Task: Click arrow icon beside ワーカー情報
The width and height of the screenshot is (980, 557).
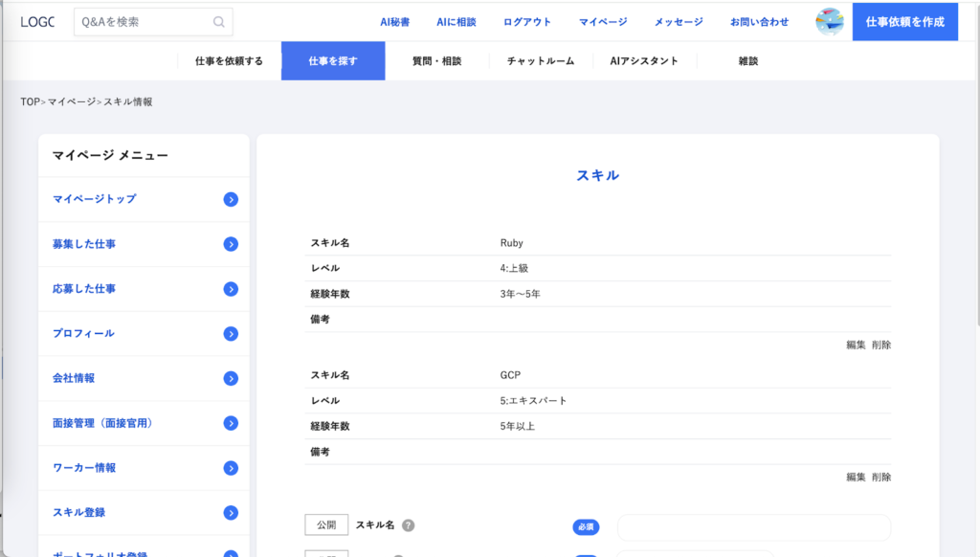Action: coord(231,468)
